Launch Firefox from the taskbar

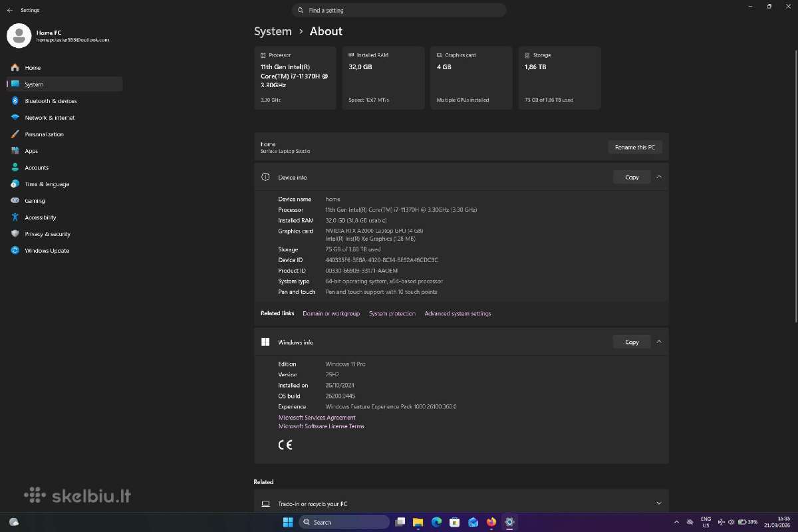click(x=491, y=522)
